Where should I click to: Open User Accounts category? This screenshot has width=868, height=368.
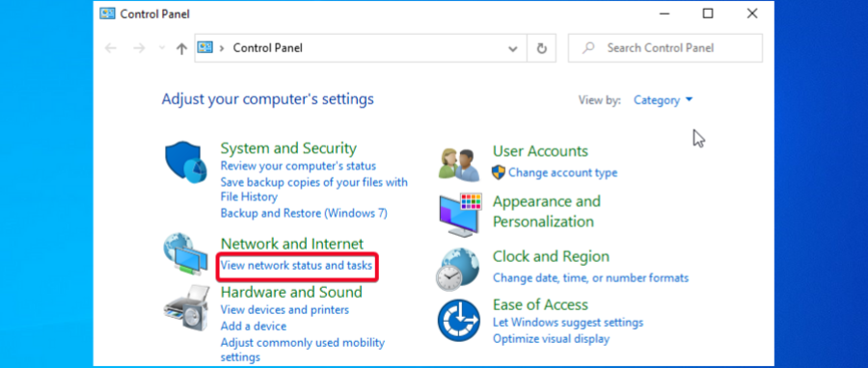click(540, 151)
